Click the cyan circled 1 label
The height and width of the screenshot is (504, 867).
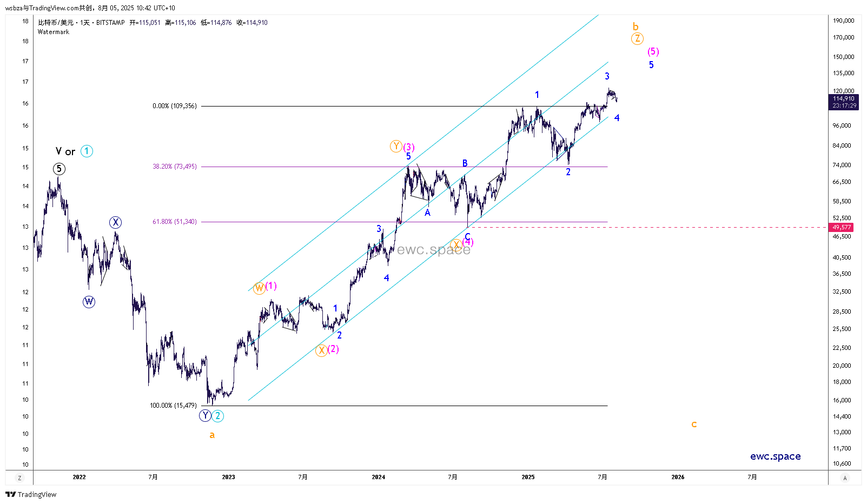tap(87, 151)
